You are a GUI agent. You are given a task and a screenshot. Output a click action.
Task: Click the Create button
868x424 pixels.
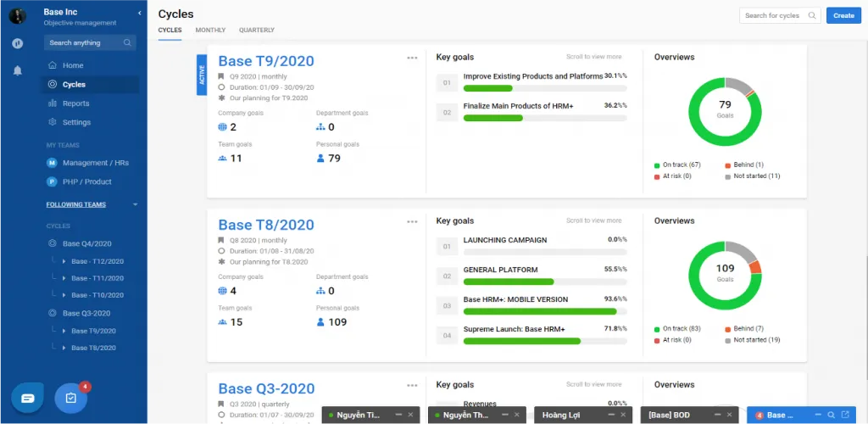coord(843,15)
